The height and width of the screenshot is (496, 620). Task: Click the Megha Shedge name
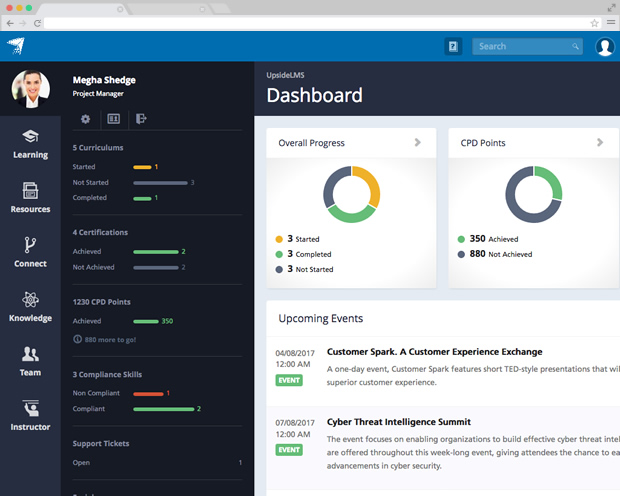point(104,80)
